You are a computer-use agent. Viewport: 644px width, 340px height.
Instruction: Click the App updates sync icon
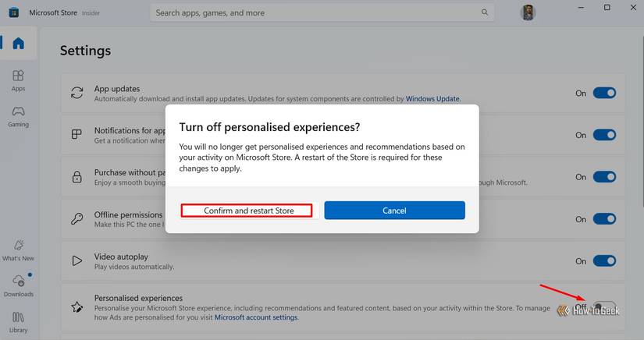(x=76, y=93)
